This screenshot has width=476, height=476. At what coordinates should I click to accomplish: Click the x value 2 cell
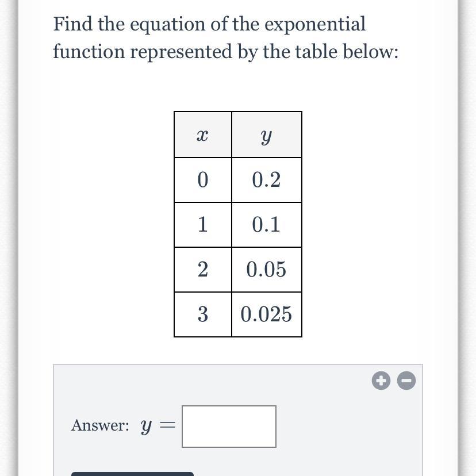[x=202, y=270]
